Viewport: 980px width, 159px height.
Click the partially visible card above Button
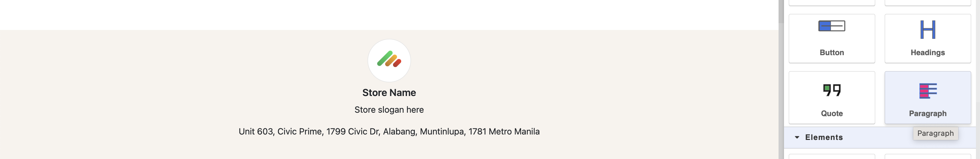pos(832,3)
